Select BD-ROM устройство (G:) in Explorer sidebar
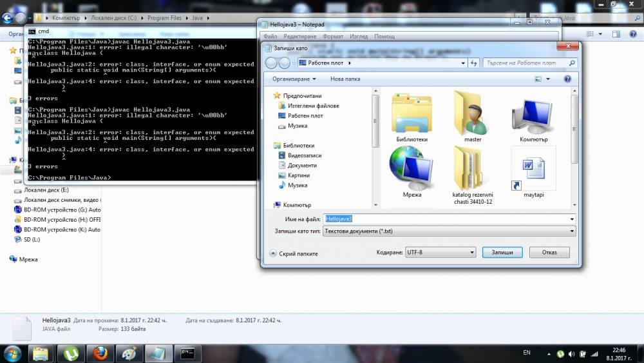This screenshot has height=363, width=644. click(x=57, y=210)
